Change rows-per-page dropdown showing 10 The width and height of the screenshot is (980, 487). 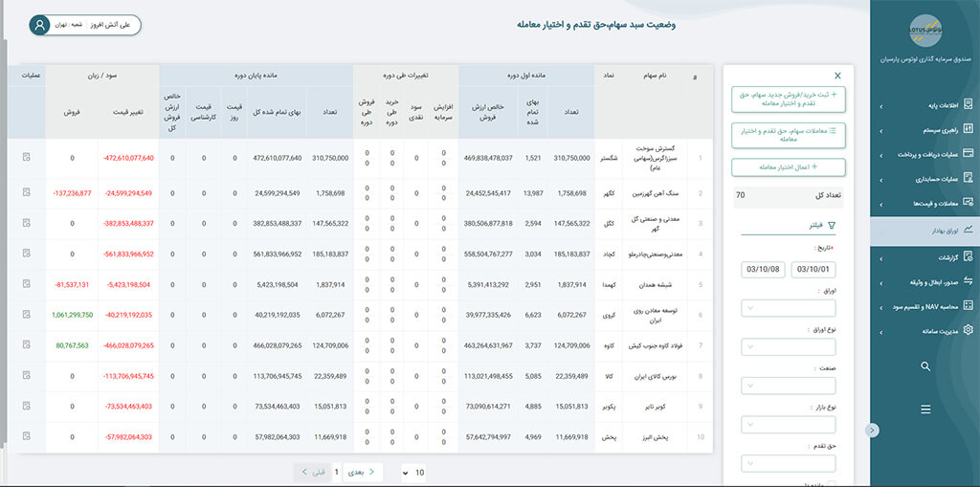pos(412,472)
